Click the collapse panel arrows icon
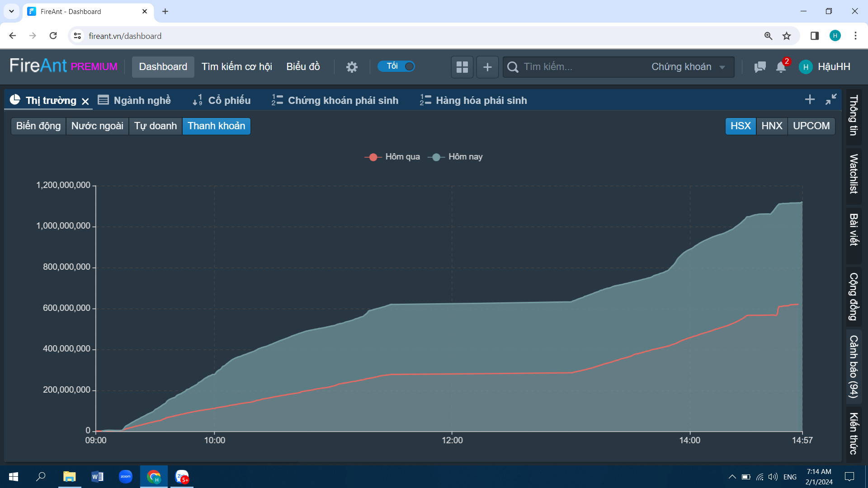The height and width of the screenshot is (488, 868). pos(831,99)
